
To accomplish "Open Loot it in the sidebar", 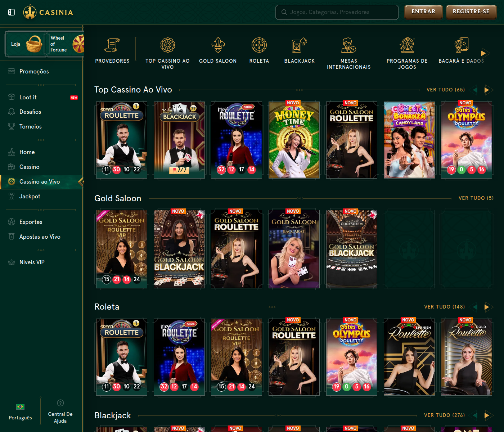I will [41, 97].
